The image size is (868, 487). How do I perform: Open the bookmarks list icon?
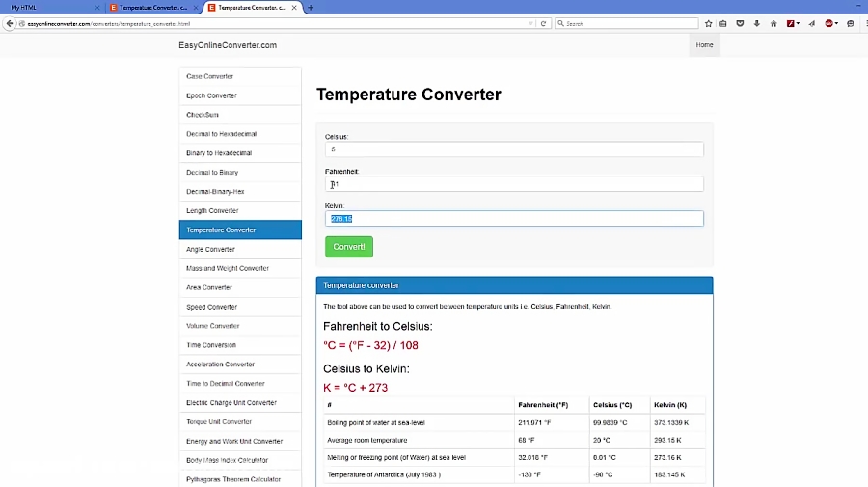click(723, 24)
